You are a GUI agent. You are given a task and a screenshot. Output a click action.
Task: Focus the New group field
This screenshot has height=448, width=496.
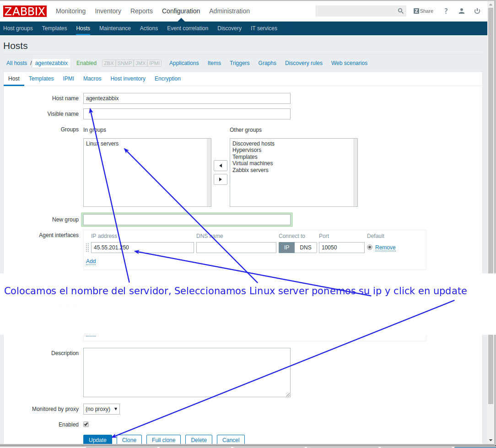pos(187,220)
